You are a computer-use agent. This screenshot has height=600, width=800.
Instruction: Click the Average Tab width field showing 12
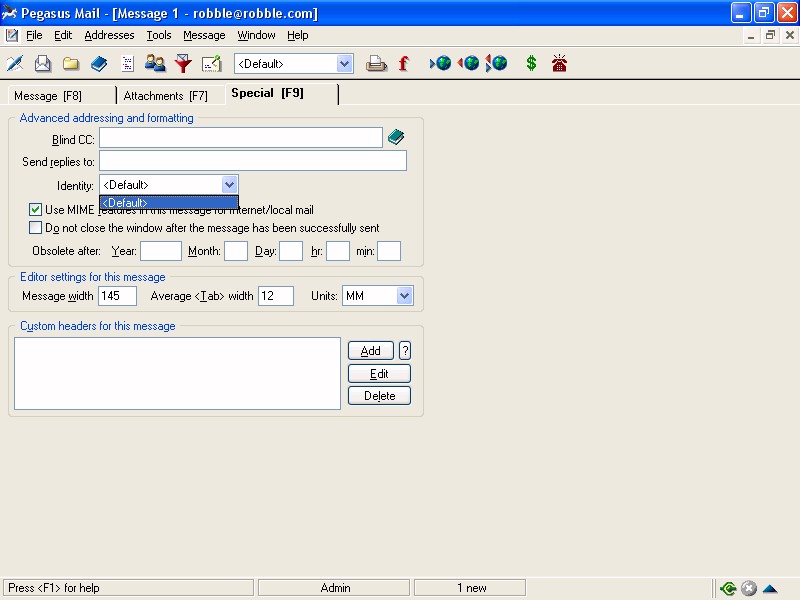[276, 296]
